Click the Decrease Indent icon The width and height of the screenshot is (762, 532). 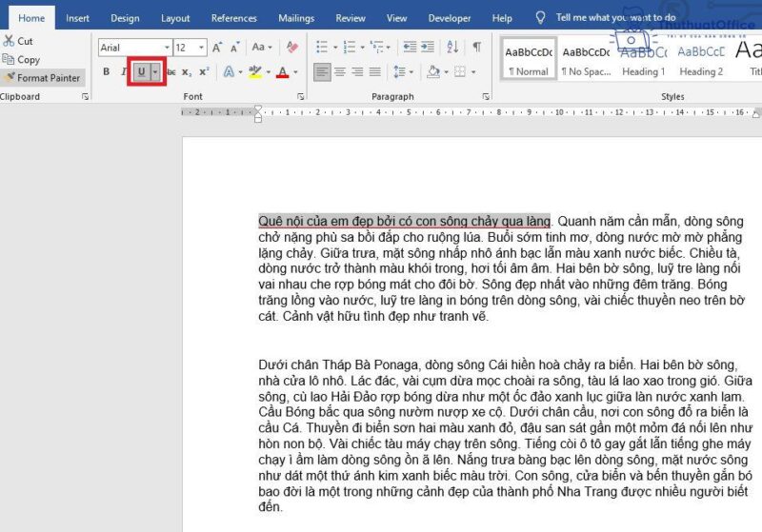410,47
